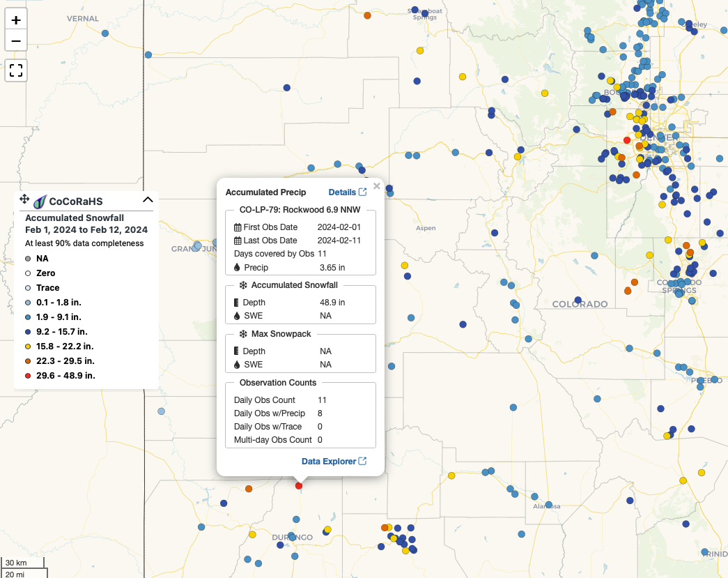Screen dimensions: 728x578
Task: Click the external link icon beside Details
Action: click(362, 192)
